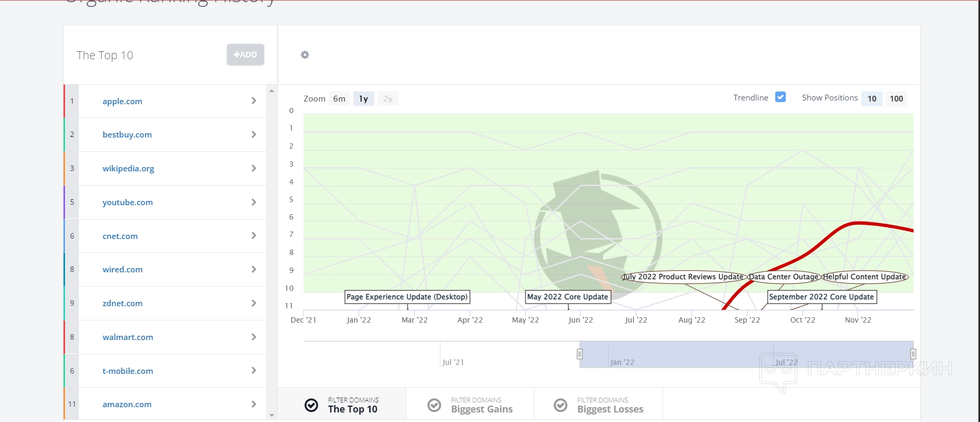Open the apple.com domain link
980x422 pixels.
click(122, 101)
